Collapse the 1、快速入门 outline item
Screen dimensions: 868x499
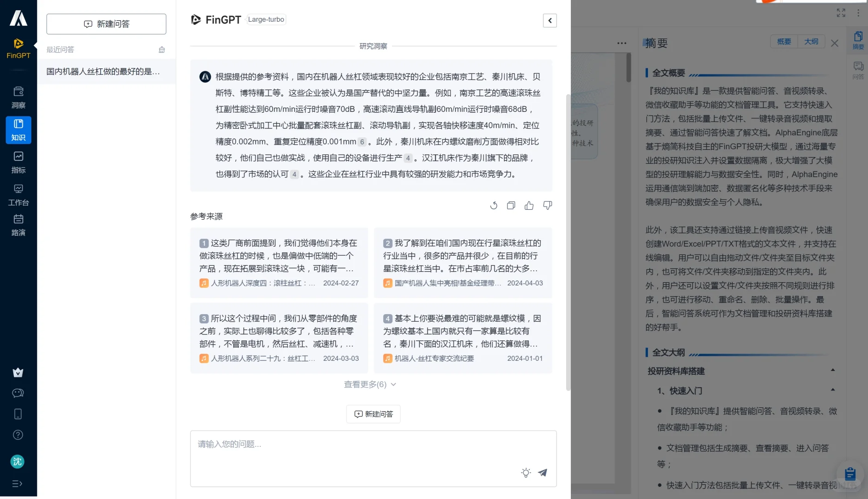click(x=833, y=390)
